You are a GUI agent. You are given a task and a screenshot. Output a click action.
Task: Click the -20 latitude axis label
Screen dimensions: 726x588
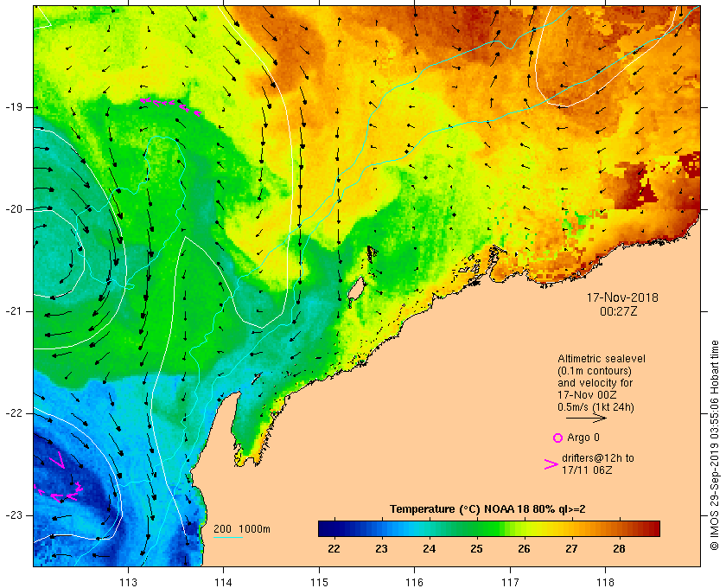point(14,209)
